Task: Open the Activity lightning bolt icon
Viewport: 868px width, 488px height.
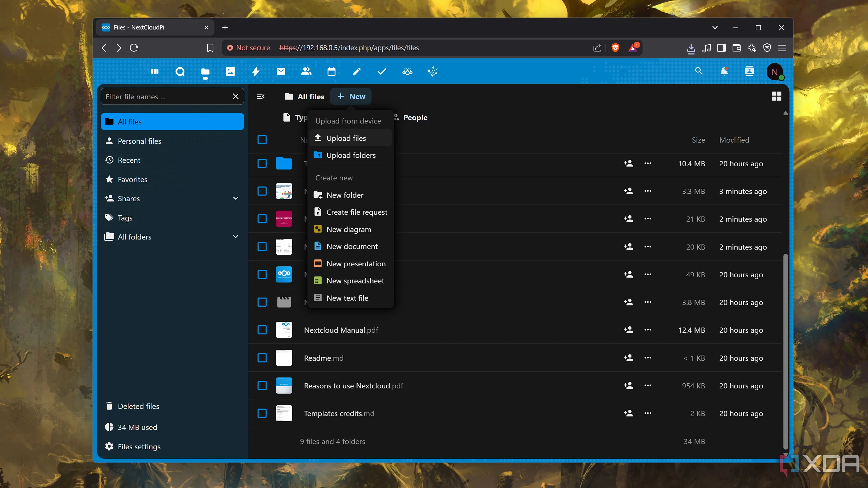Action: point(256,71)
